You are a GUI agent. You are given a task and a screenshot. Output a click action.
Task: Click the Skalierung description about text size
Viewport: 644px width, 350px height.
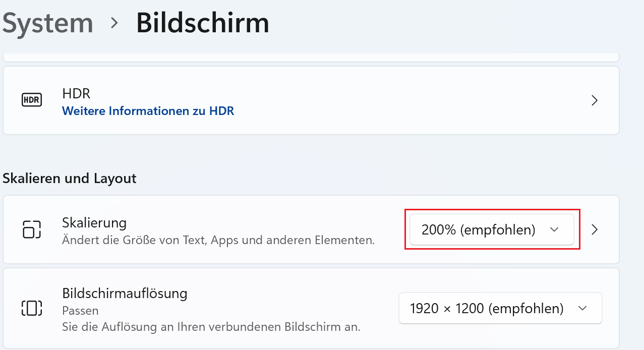pyautogui.click(x=218, y=240)
